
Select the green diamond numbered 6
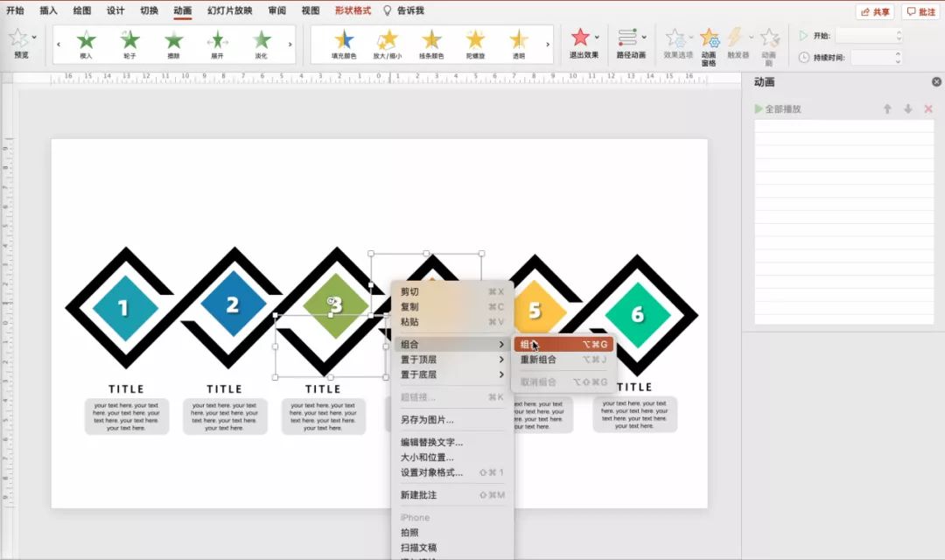(x=638, y=315)
